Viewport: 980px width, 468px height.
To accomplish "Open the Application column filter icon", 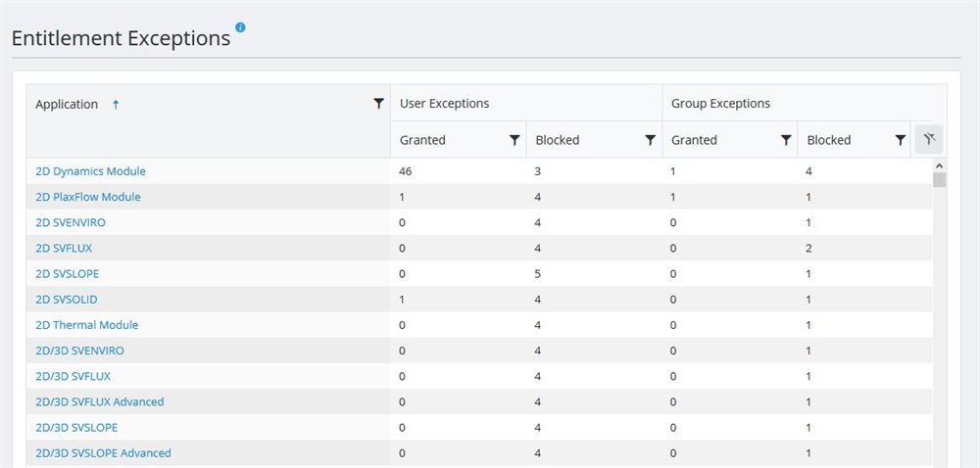I will point(379,104).
